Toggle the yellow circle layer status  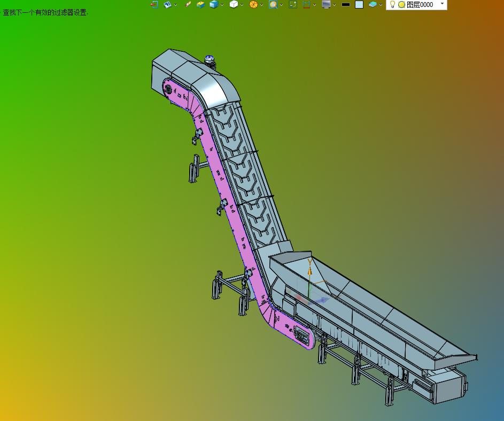pos(401,5)
